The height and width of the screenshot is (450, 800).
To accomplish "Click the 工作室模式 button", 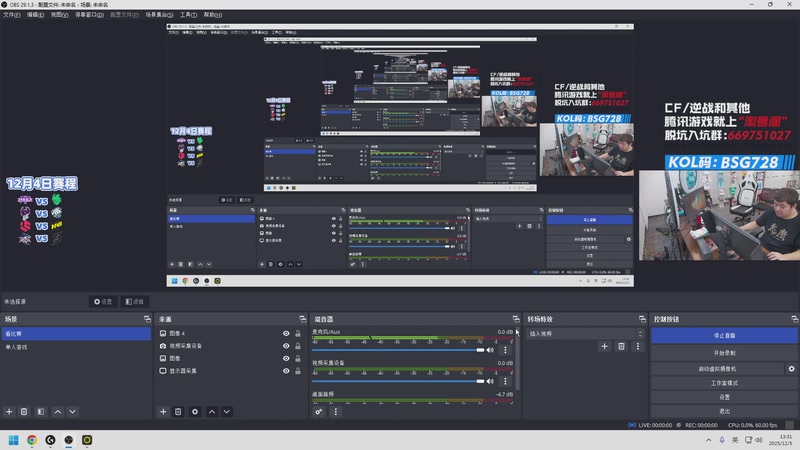I will pos(724,383).
